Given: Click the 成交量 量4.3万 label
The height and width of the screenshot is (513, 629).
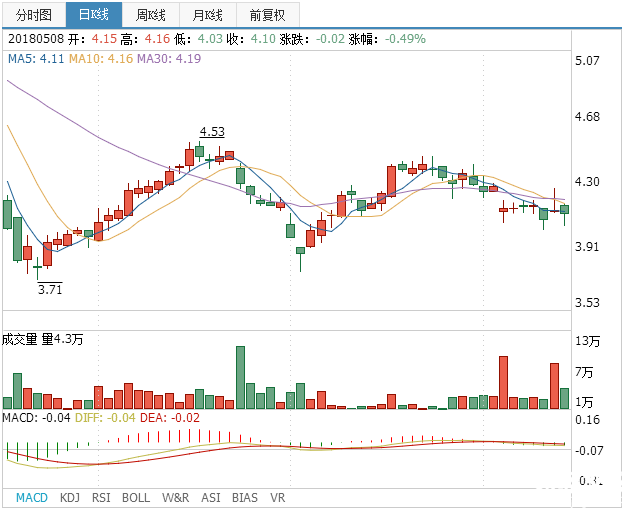Looking at the screenshot, I should (43, 339).
